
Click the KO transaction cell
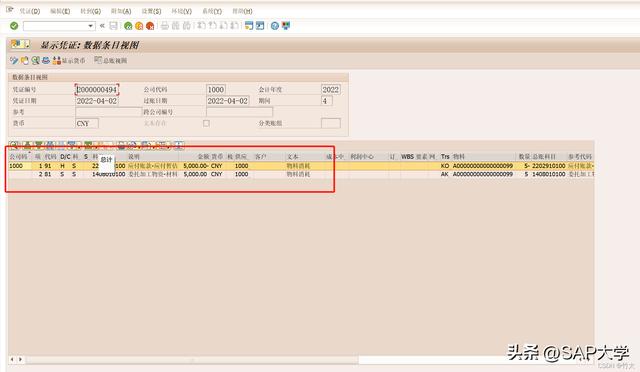point(445,166)
